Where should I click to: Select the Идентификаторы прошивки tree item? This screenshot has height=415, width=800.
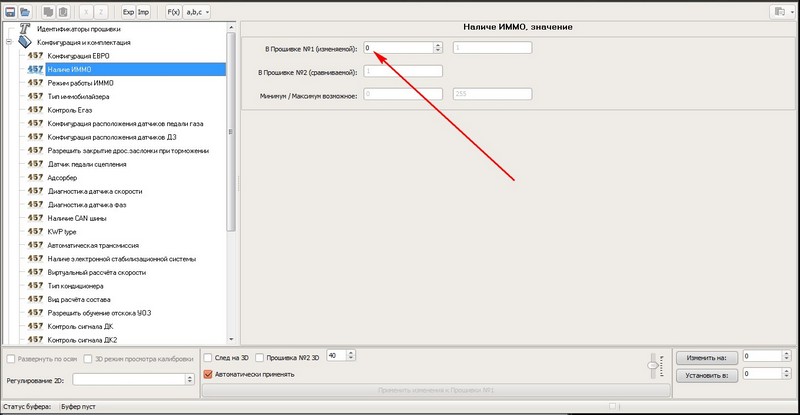(x=79, y=30)
